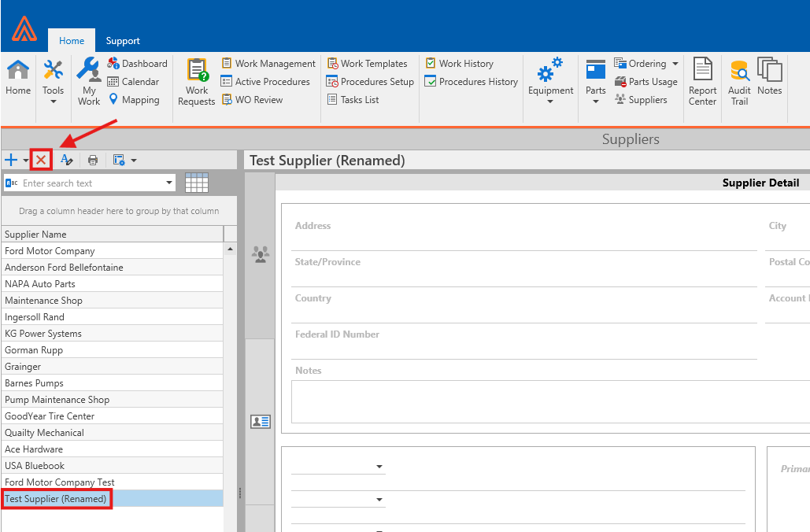This screenshot has width=810, height=532.
Task: Switch to the Support tab
Action: coord(123,41)
